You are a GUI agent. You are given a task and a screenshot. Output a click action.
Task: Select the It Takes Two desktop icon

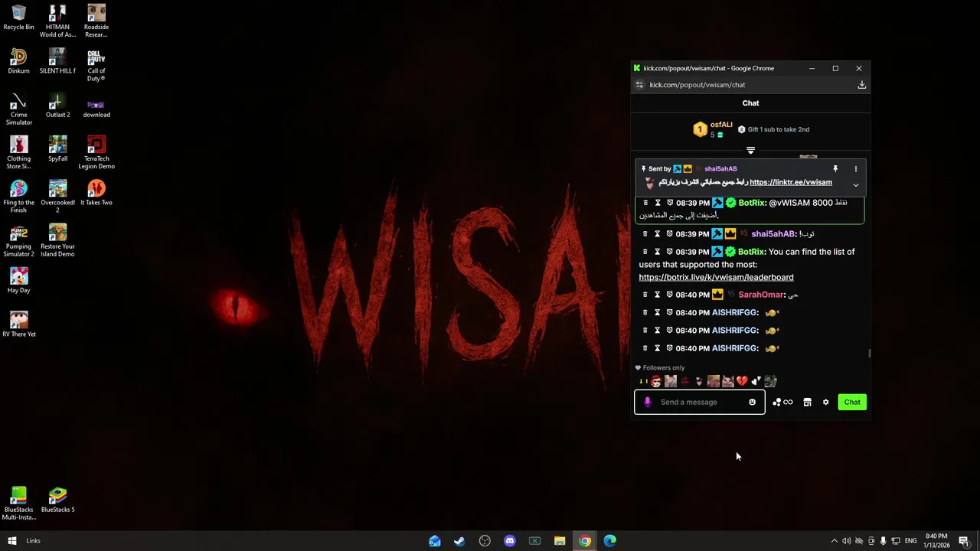coord(96,193)
